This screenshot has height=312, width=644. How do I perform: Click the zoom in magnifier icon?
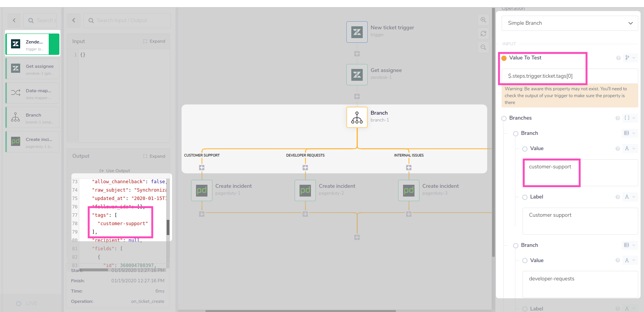tap(483, 20)
